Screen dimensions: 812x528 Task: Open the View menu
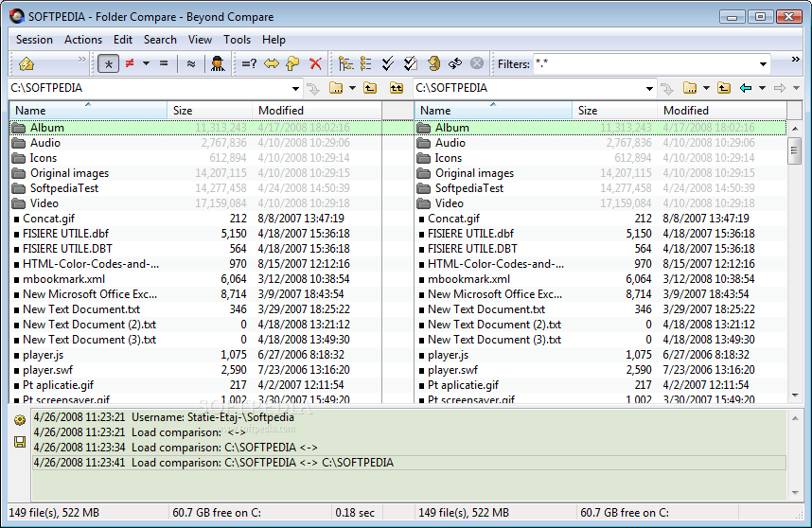pos(200,40)
